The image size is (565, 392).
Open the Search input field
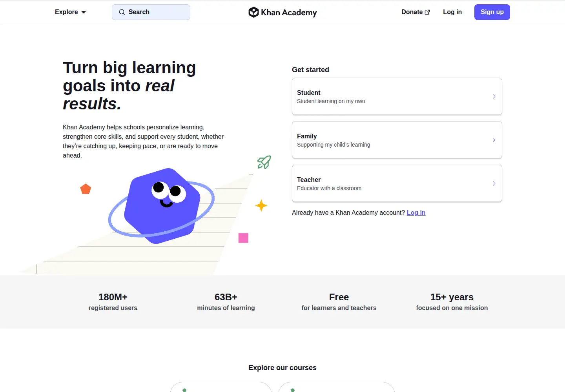point(151,12)
